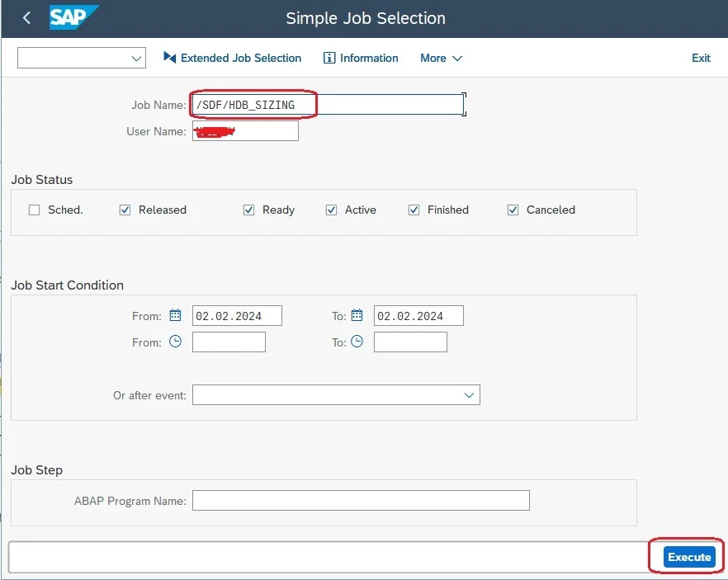Open the From time clock picker

[x=175, y=342]
